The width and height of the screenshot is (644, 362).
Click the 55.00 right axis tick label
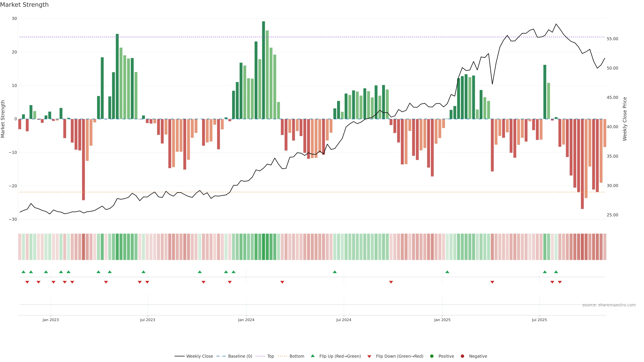(612, 39)
